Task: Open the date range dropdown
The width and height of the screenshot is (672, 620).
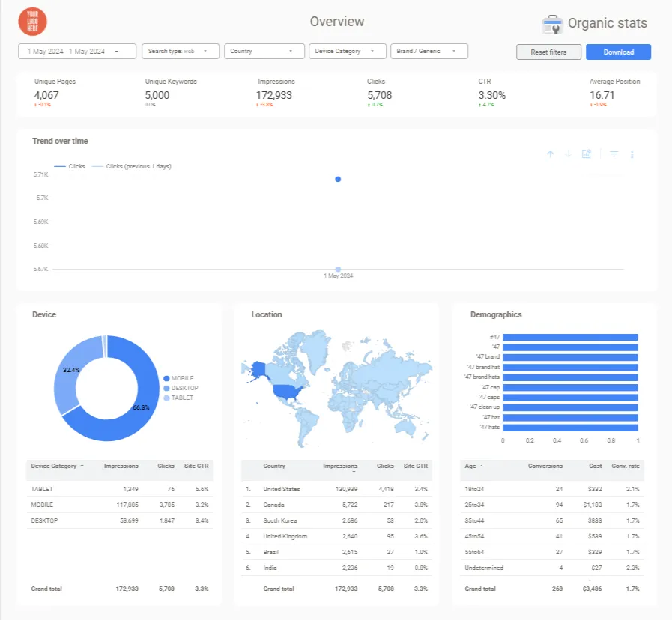Action: (77, 52)
